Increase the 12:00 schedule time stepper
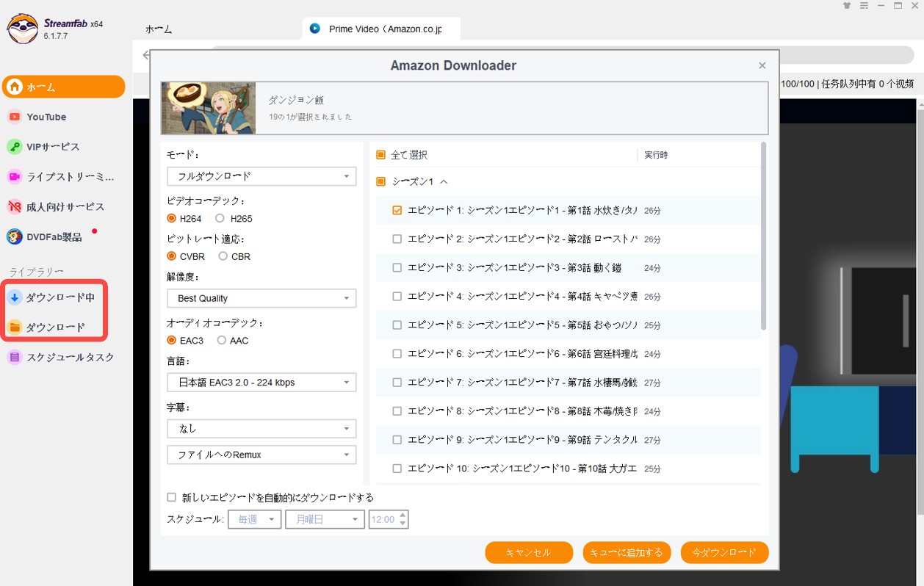The width and height of the screenshot is (924, 586). 403,515
